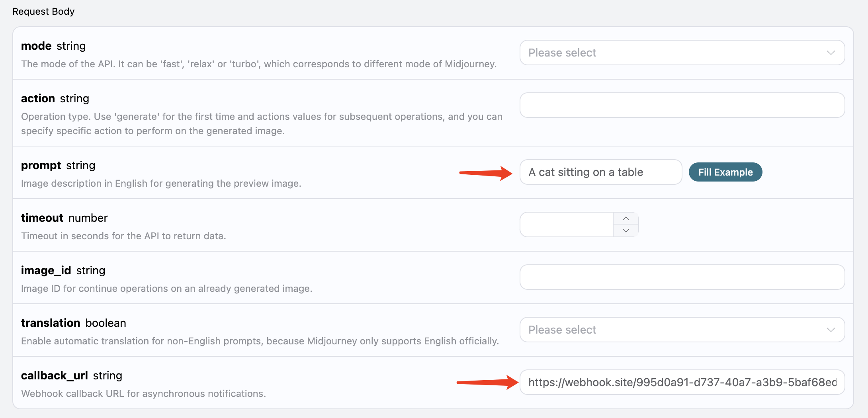Click the translation dropdown chevron arrow

click(x=831, y=330)
